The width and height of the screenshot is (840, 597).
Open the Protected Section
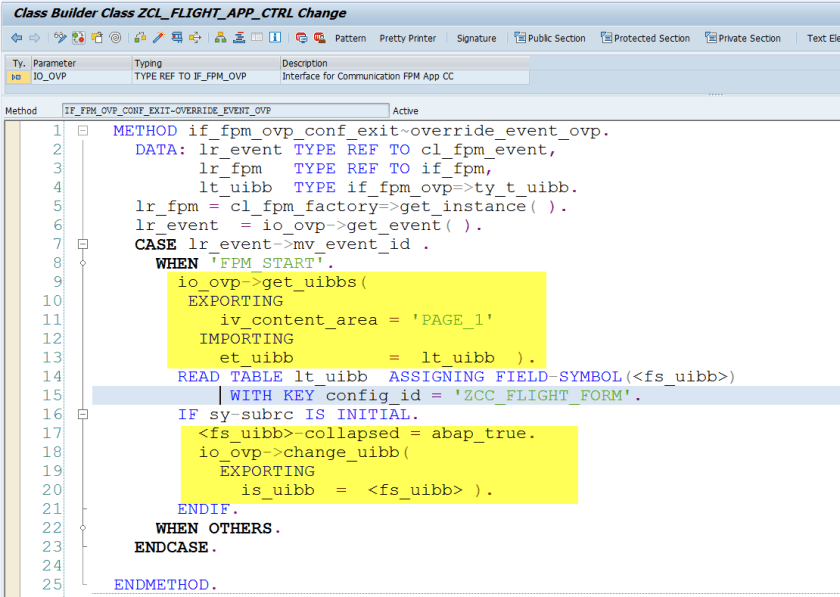645,38
